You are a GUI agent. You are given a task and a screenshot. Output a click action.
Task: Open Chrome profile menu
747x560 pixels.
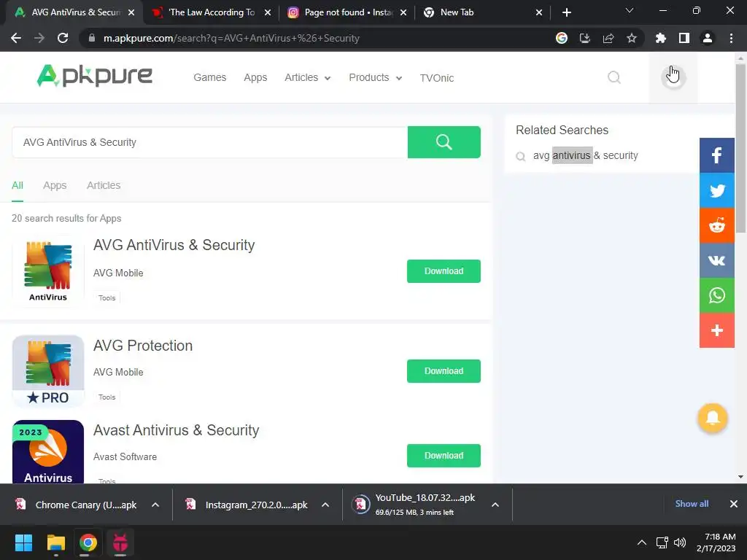coord(708,38)
